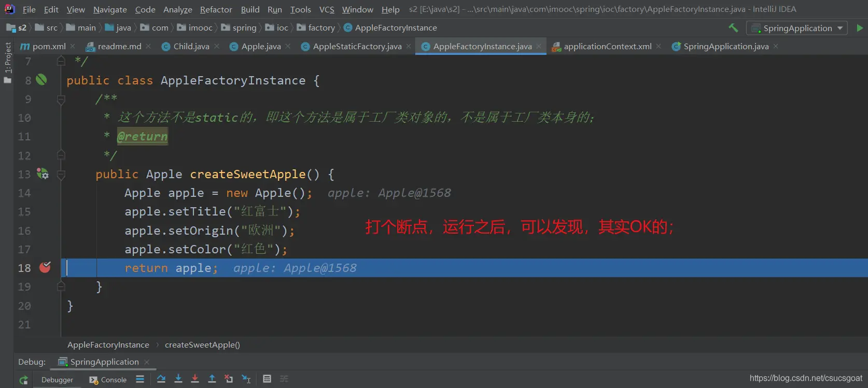Switch to the applicationContext.xml tab
This screenshot has height=388, width=868.
[607, 47]
